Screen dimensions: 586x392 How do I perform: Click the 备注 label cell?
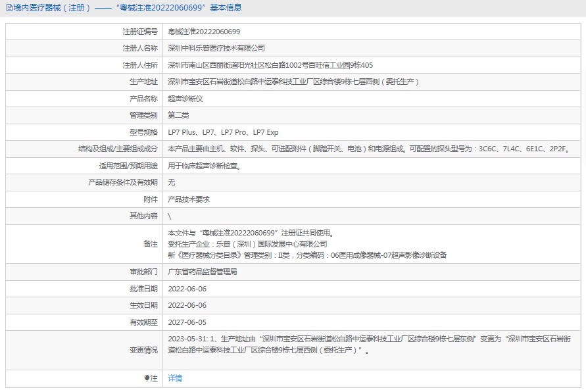[84, 244]
